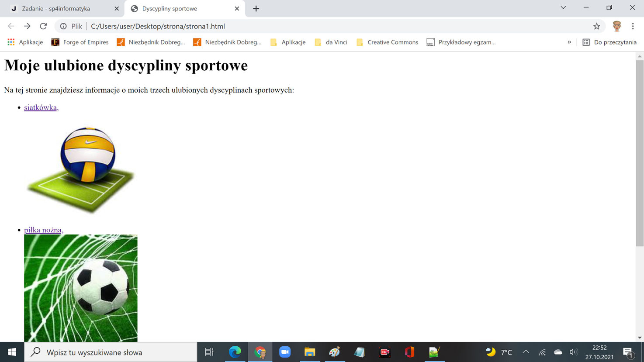The width and height of the screenshot is (644, 362).
Task: Launch Zoom from the taskbar
Action: pos(285,352)
